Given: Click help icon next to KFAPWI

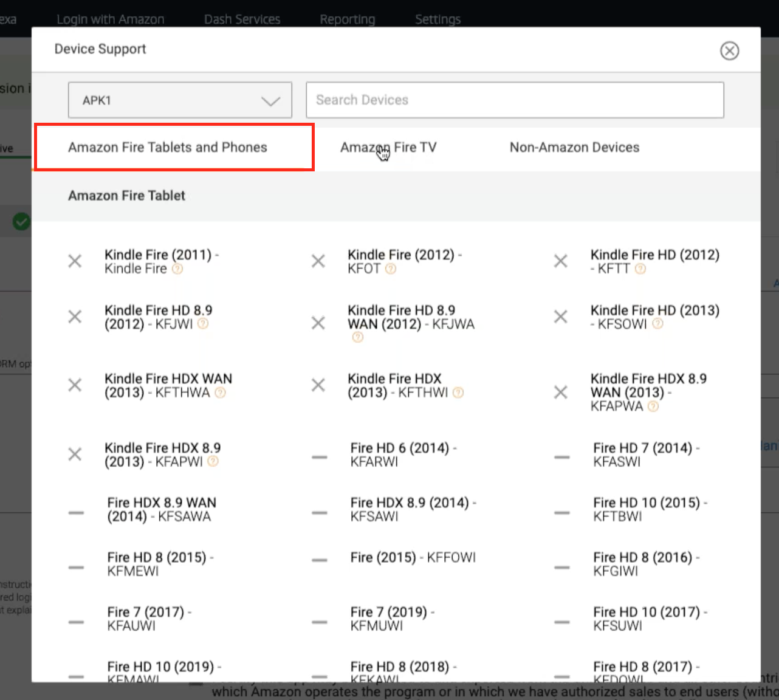Looking at the screenshot, I should (213, 461).
